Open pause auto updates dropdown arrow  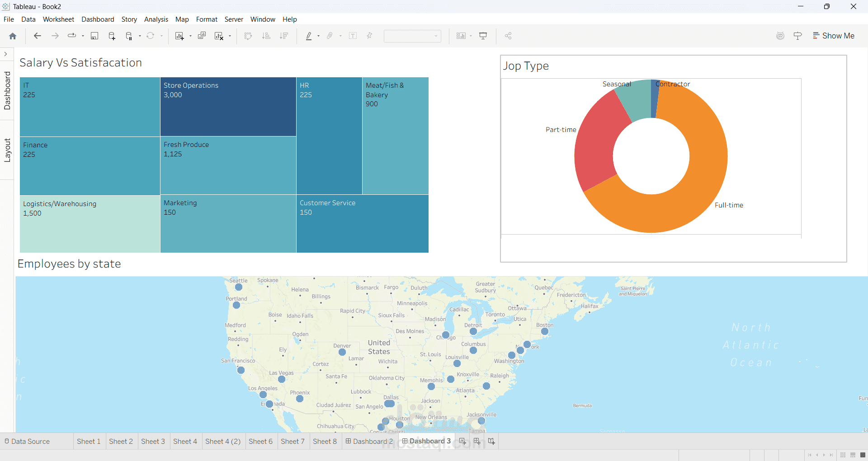click(x=140, y=36)
